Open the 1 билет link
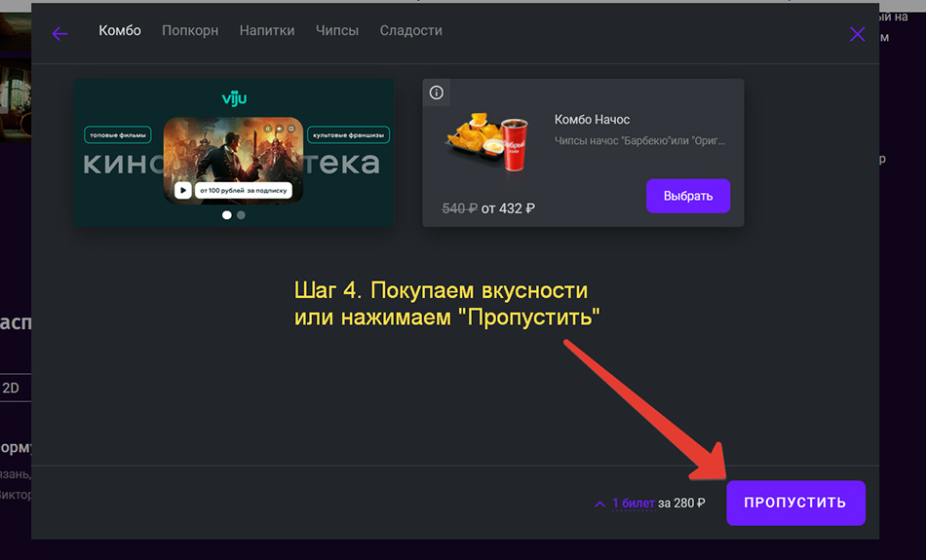This screenshot has height=560, width=926. pyautogui.click(x=633, y=504)
